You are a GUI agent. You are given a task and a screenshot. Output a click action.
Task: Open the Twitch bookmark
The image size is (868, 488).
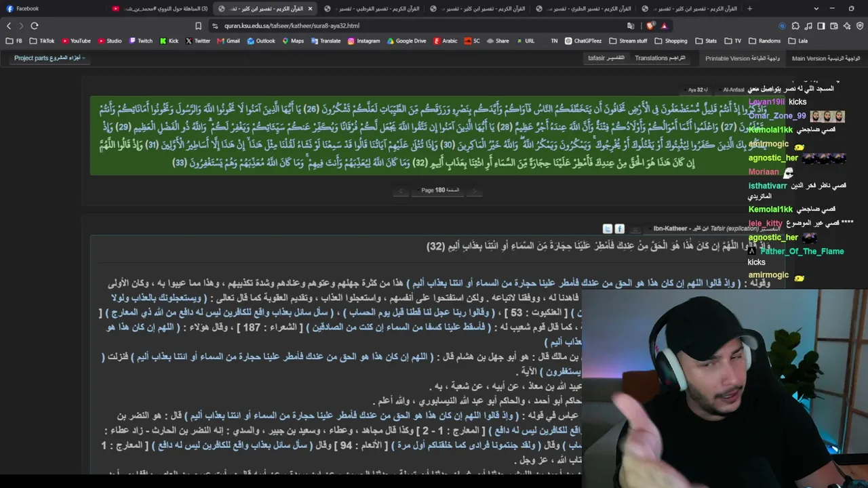(140, 41)
